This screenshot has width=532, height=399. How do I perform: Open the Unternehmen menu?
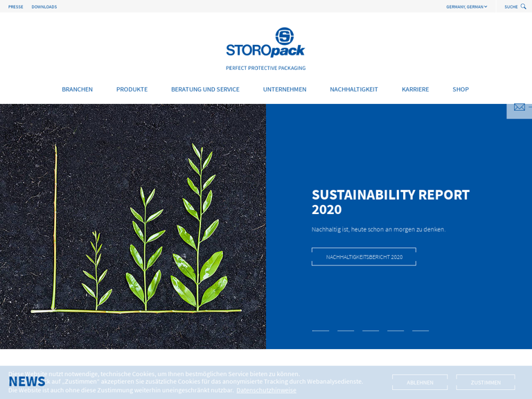click(x=285, y=89)
